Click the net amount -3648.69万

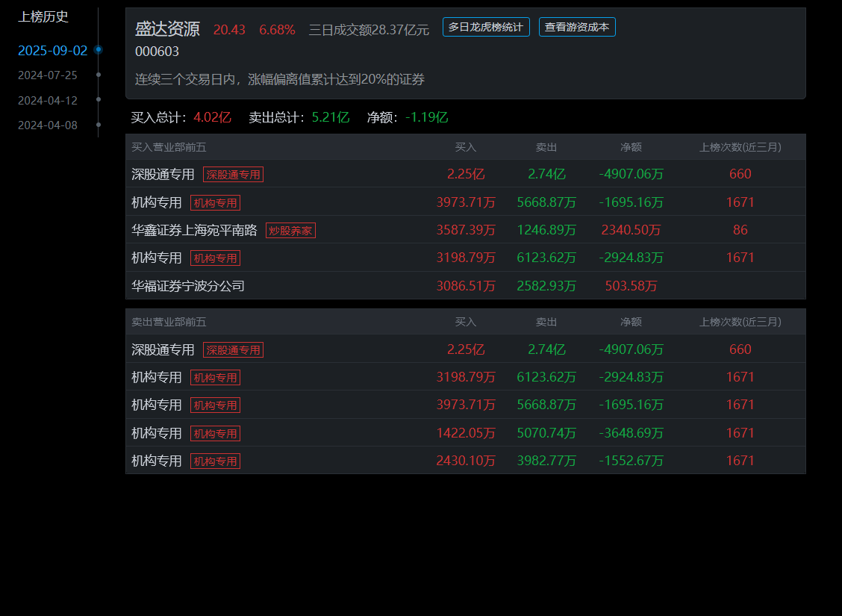(631, 433)
